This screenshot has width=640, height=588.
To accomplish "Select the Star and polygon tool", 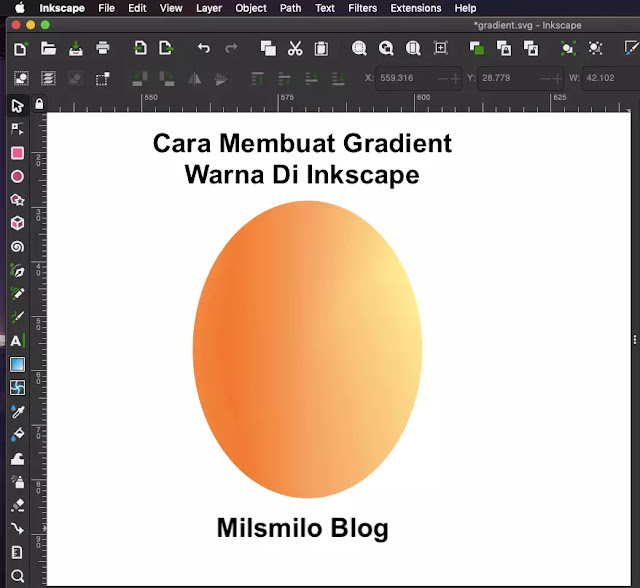I will tap(18, 200).
